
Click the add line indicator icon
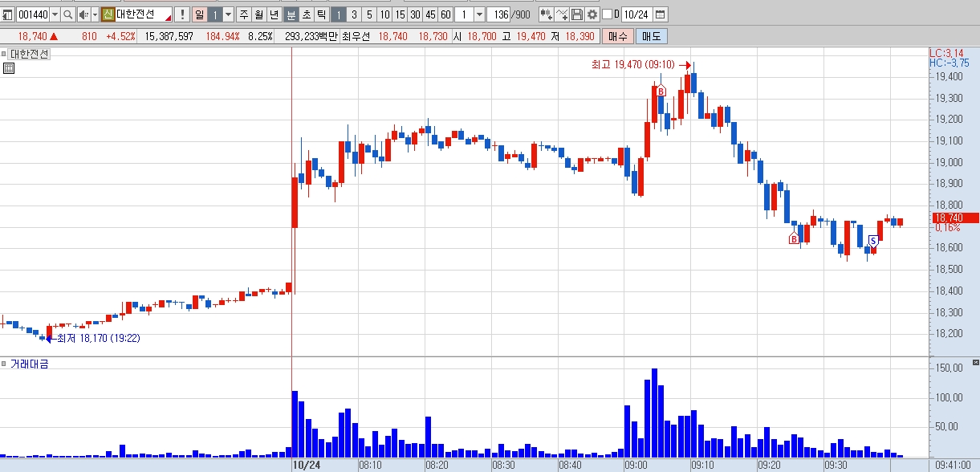click(561, 14)
